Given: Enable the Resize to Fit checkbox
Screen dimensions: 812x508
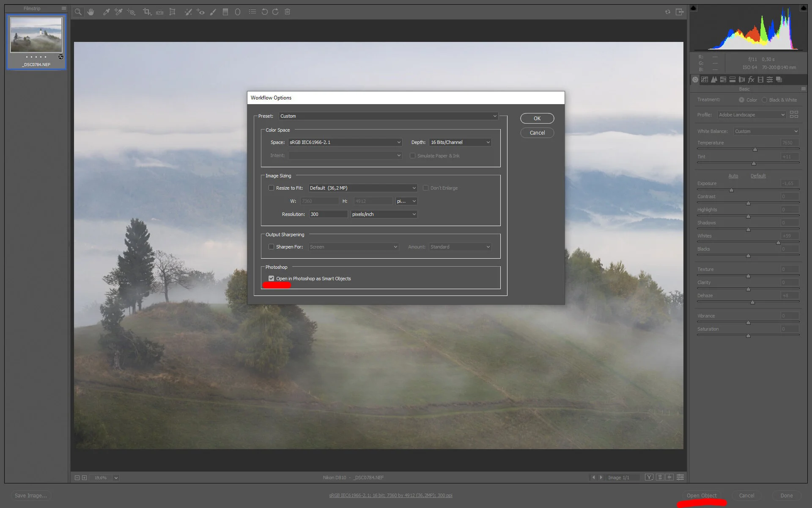Looking at the screenshot, I should (x=271, y=188).
